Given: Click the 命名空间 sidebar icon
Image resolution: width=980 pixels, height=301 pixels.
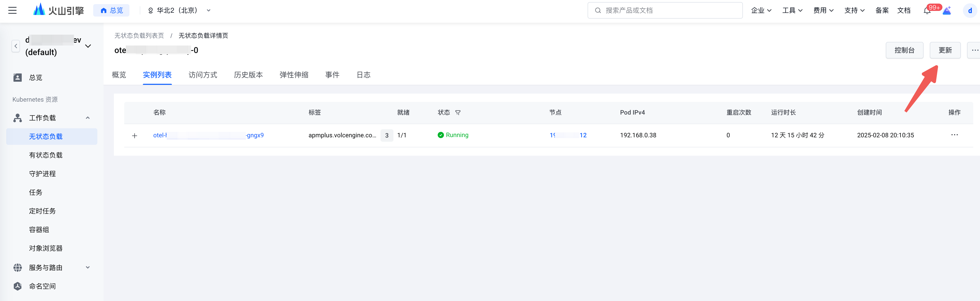Looking at the screenshot, I should coord(18,286).
